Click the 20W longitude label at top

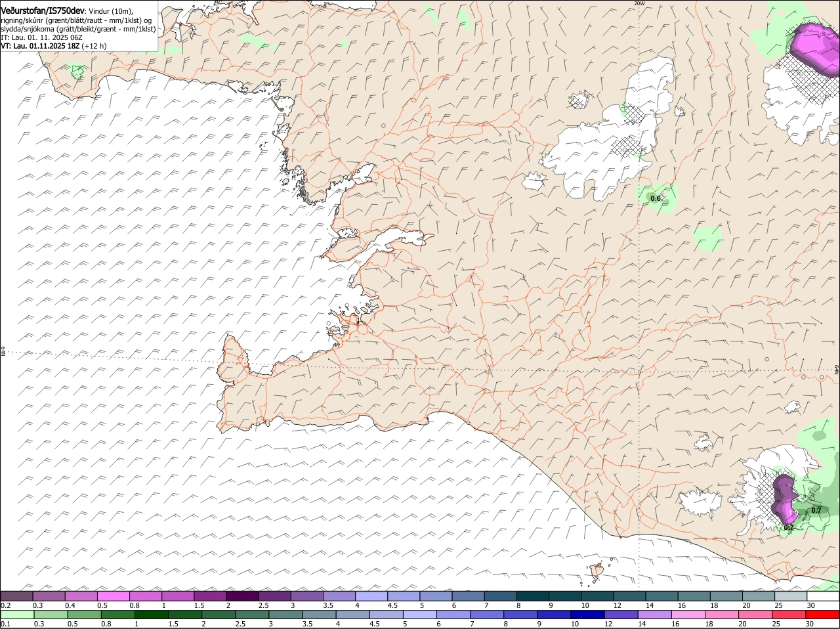tap(639, 3)
